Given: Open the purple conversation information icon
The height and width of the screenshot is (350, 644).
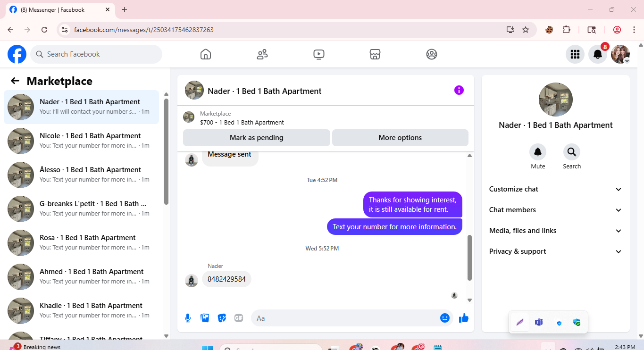Looking at the screenshot, I should (459, 90).
